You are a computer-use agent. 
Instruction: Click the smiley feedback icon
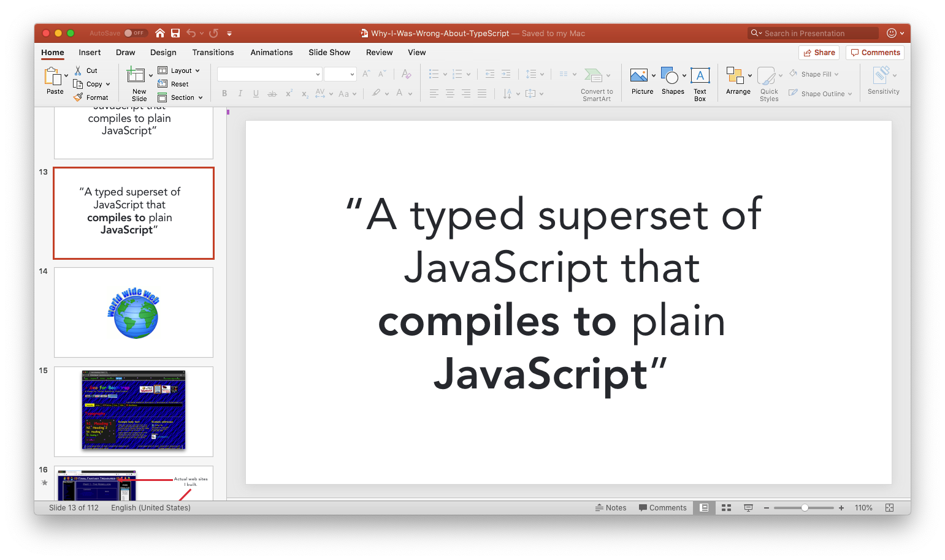click(892, 33)
